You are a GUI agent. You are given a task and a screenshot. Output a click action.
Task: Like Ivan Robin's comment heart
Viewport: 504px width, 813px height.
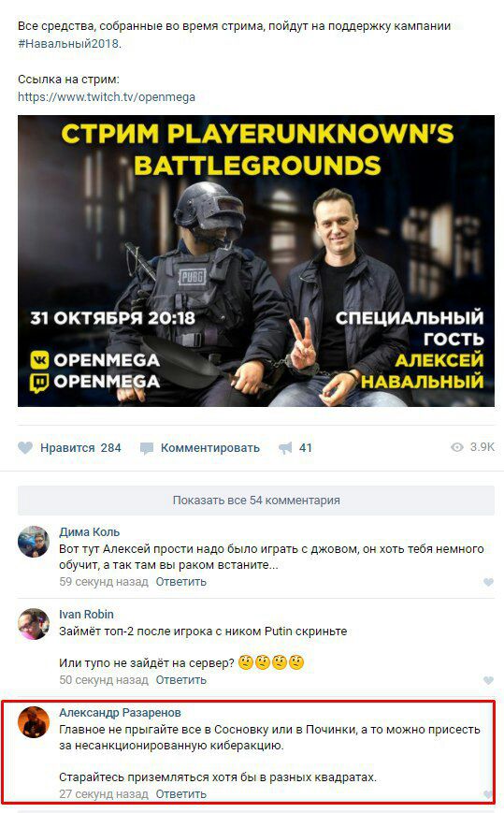point(488,680)
